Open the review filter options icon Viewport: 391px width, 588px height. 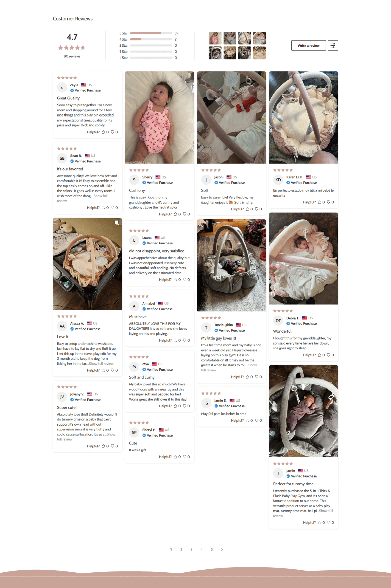[x=333, y=45]
